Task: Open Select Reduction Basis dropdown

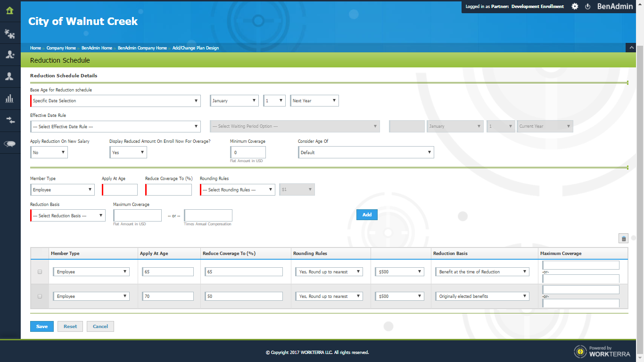Action: (x=68, y=215)
